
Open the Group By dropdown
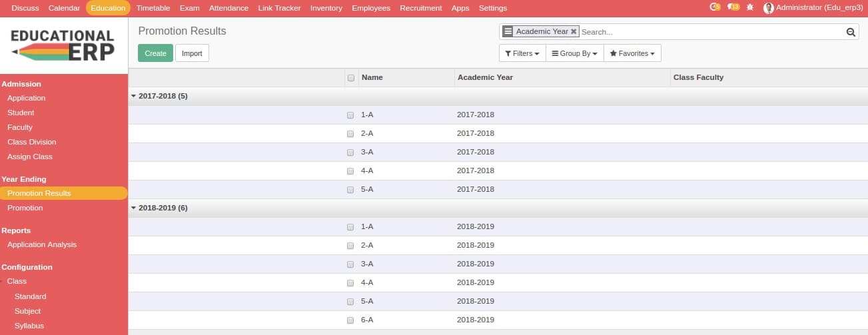(x=574, y=53)
